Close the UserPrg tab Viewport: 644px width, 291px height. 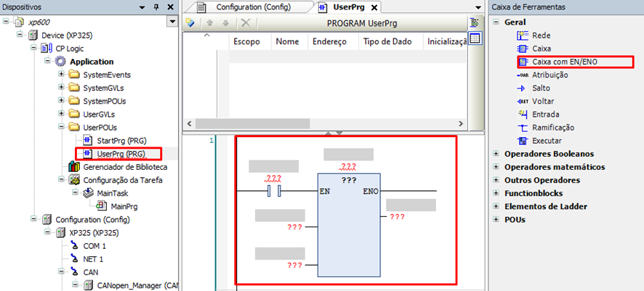[375, 8]
